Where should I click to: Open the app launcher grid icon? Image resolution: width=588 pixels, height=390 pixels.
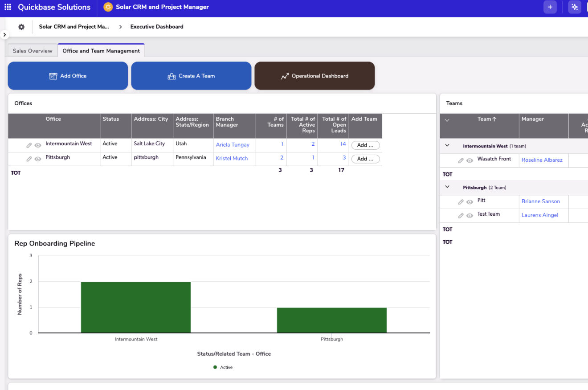8,7
